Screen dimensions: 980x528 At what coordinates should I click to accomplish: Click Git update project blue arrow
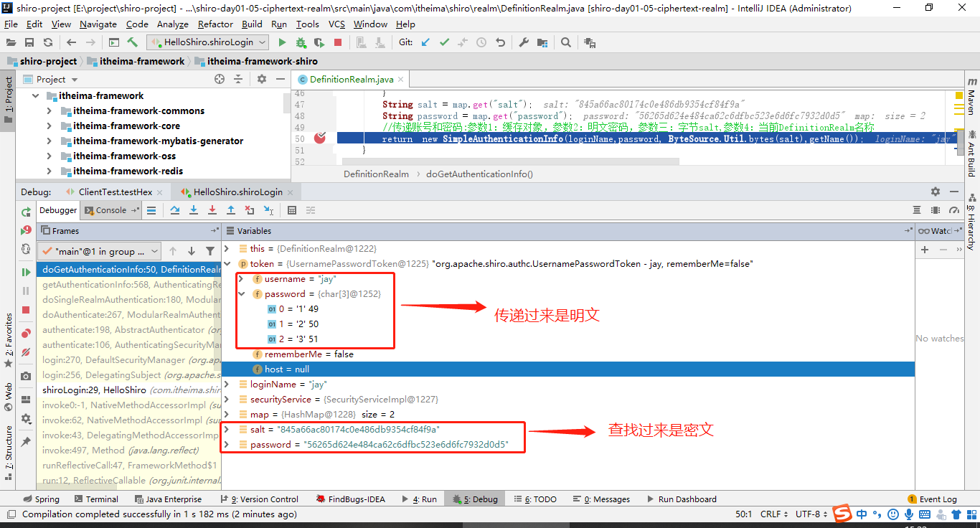coord(425,42)
